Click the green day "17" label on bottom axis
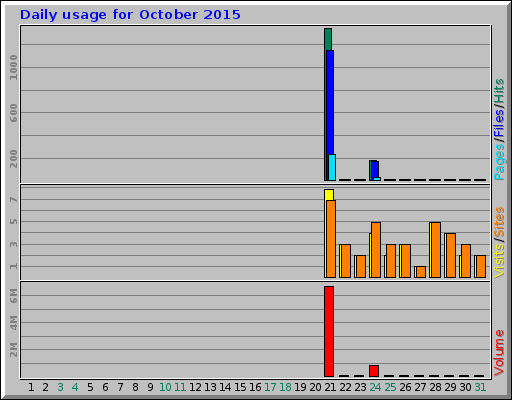Screen dimensions: 512x400 tap(270, 387)
